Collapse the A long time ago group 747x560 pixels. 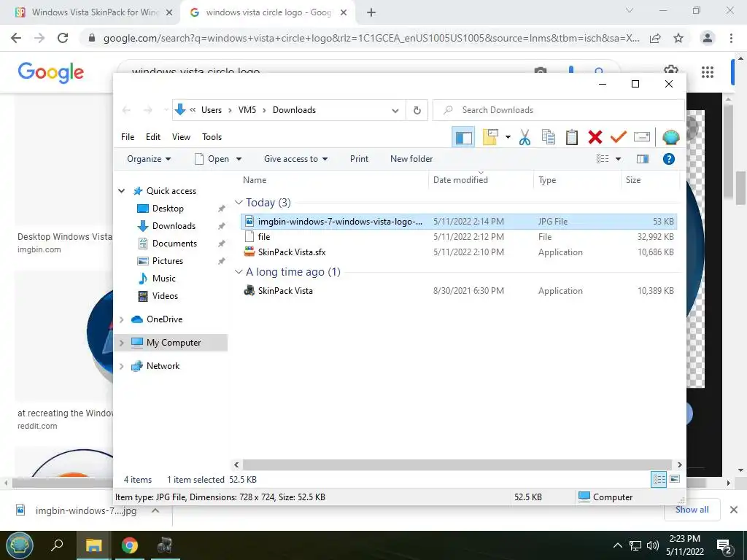coord(239,272)
